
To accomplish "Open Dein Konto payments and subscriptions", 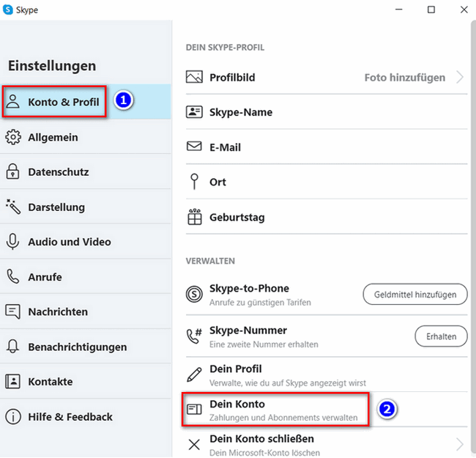I will click(x=327, y=410).
